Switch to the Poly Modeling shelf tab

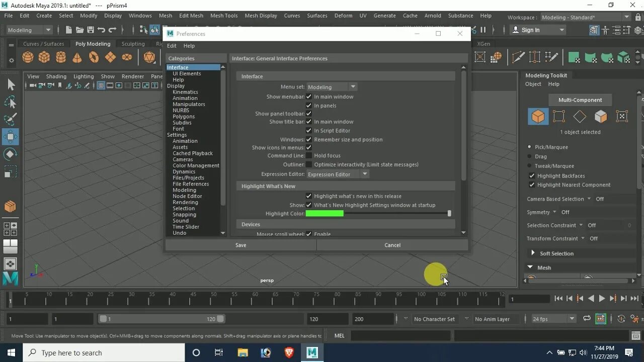[x=93, y=44]
